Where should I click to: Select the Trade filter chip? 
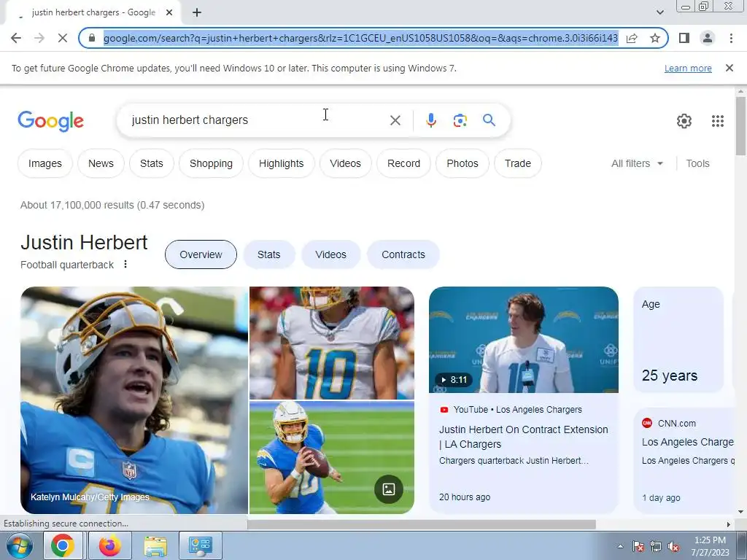click(518, 163)
